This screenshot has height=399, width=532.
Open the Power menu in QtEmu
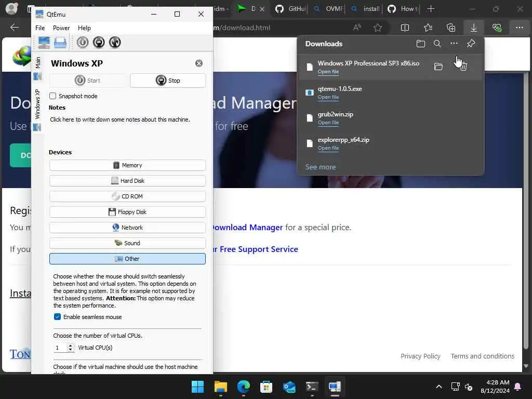[61, 28]
